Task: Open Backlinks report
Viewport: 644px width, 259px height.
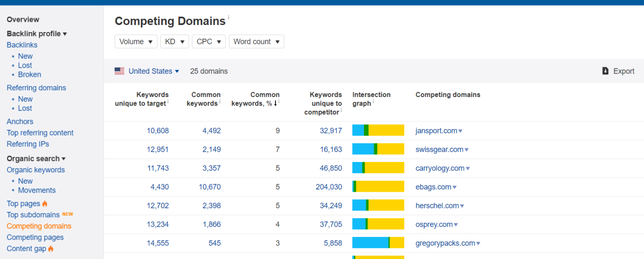Action: tap(22, 45)
